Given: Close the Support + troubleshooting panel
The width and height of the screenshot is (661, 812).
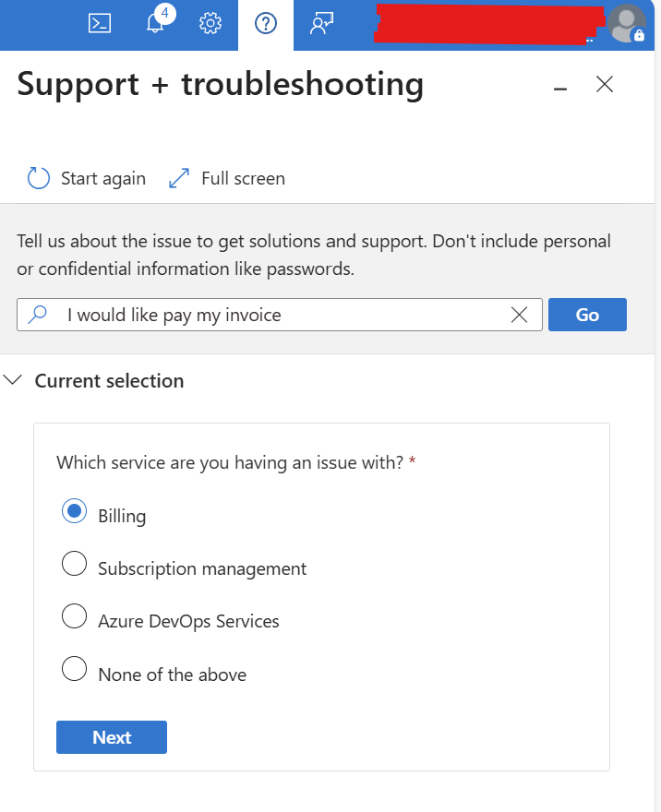Looking at the screenshot, I should point(605,84).
